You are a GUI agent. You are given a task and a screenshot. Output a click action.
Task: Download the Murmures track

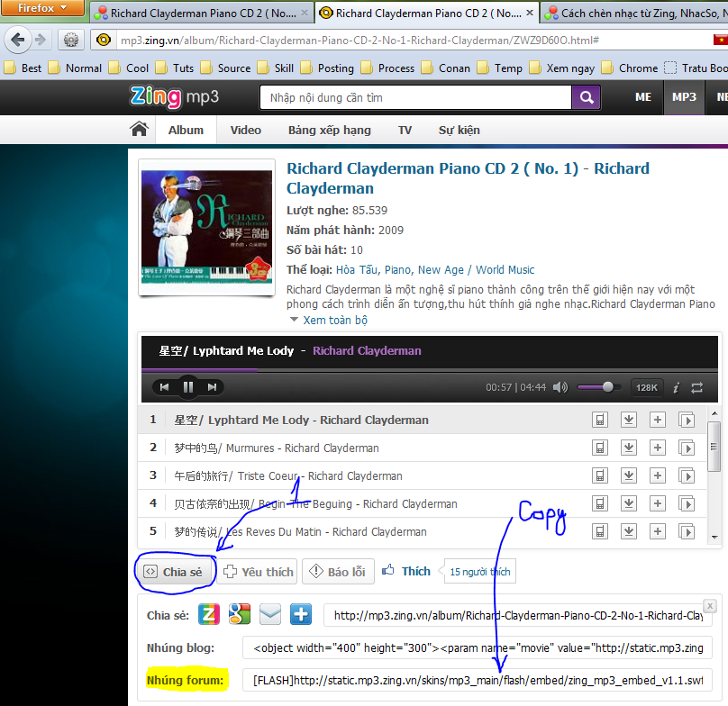point(629,448)
